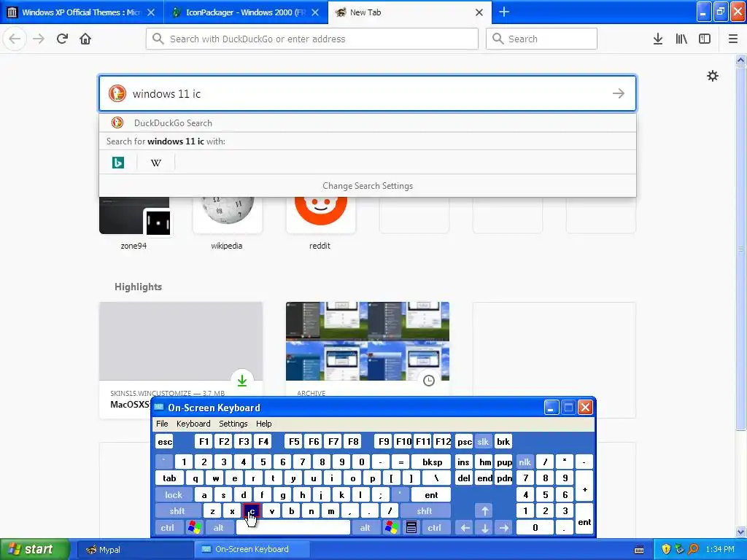Open the library bookshelf icon
This screenshot has height=560, width=747.
[681, 39]
